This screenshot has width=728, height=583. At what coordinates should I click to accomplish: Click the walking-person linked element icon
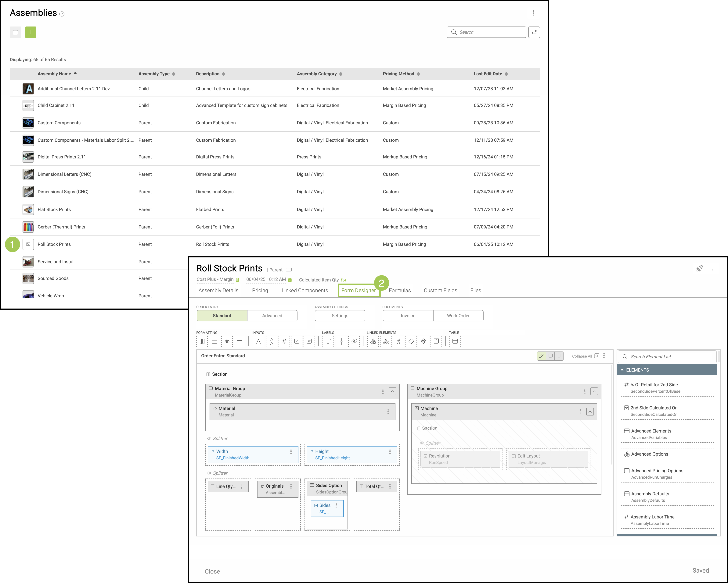pos(398,341)
